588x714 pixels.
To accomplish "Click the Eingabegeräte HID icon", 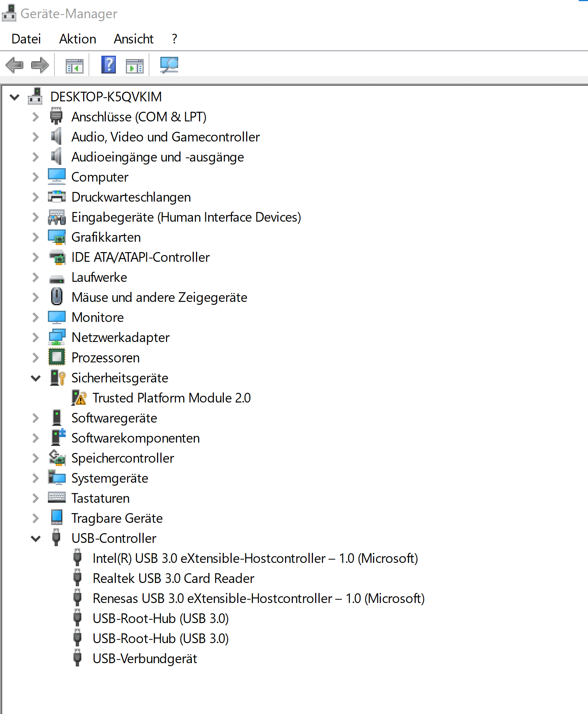I will coord(57,217).
